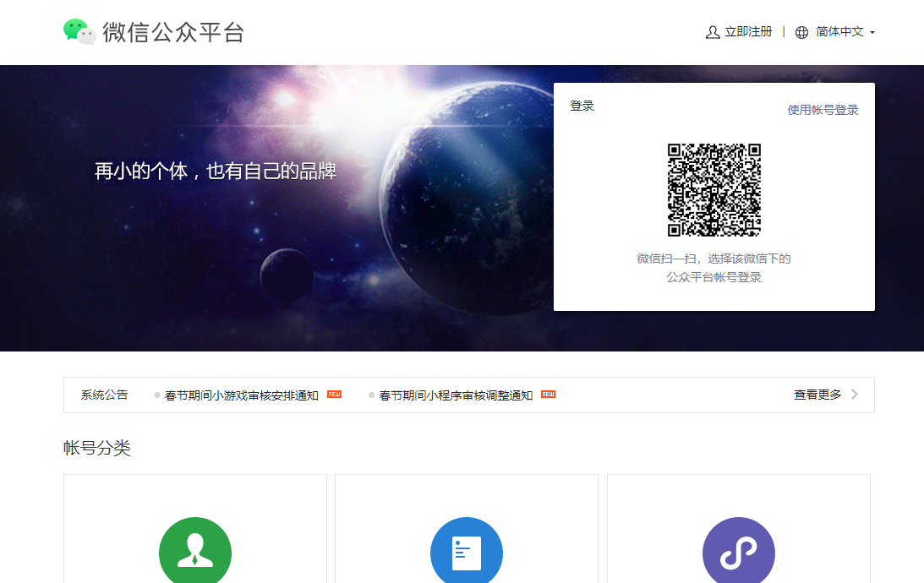Select the green account category person icon
The height and width of the screenshot is (583, 924).
point(195,551)
